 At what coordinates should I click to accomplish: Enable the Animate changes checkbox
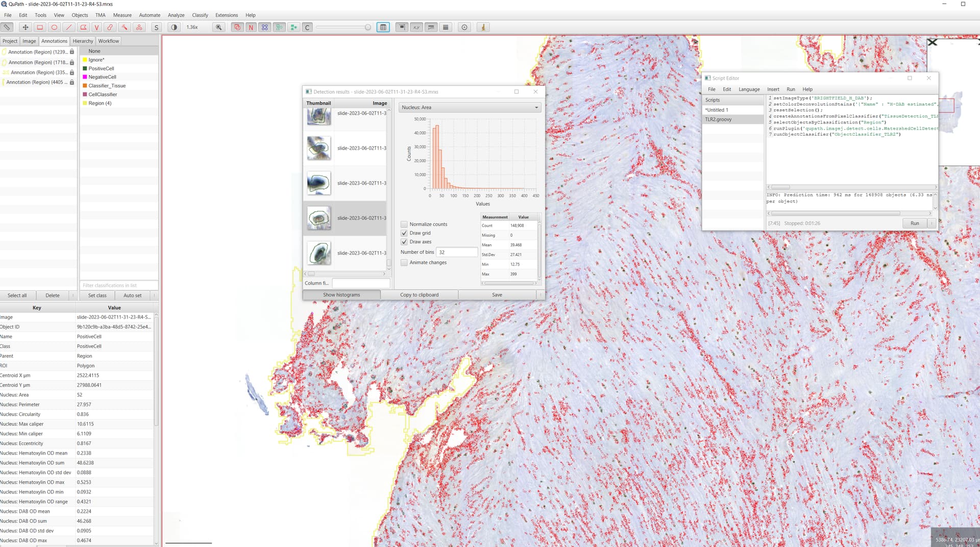point(404,262)
